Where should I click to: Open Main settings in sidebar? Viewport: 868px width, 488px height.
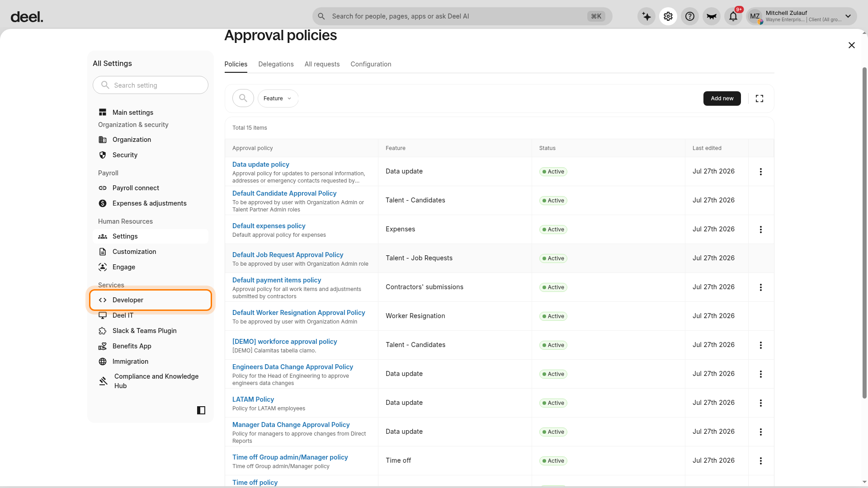(x=151, y=112)
